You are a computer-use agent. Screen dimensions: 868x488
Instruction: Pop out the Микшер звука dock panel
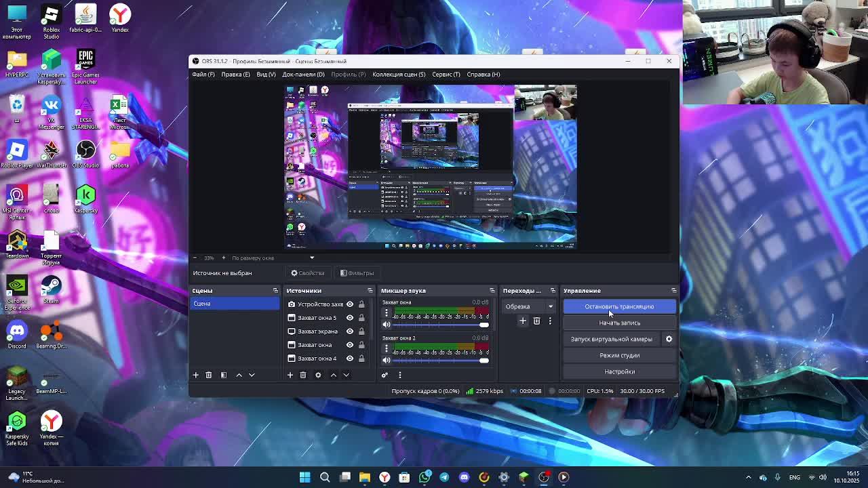[492, 291]
